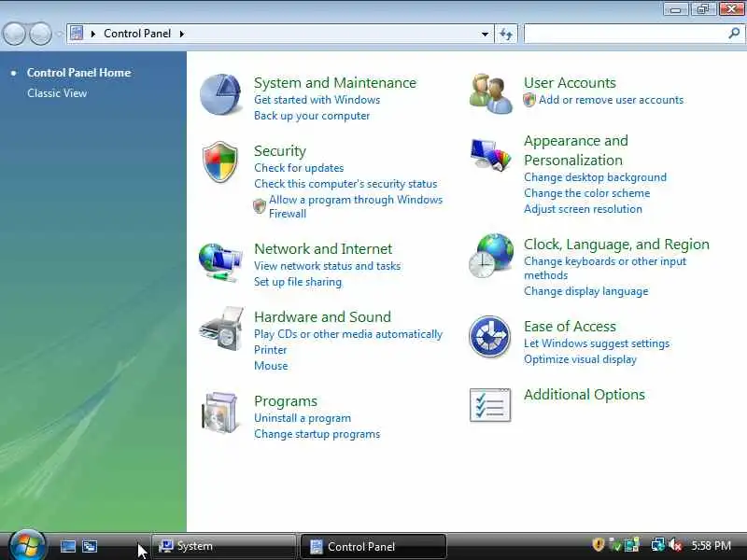The image size is (747, 560).
Task: Expand the arrow after Control Panel breadcrumb
Action: (182, 34)
